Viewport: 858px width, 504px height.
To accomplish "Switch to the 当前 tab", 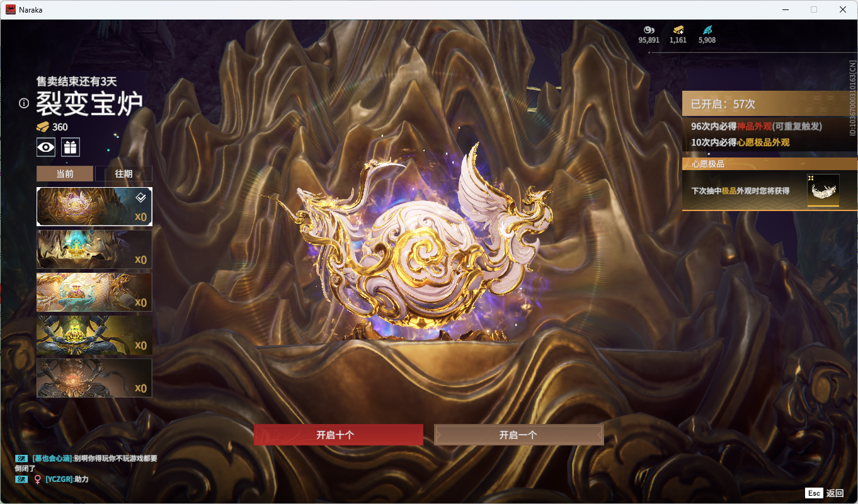I will tap(65, 174).
